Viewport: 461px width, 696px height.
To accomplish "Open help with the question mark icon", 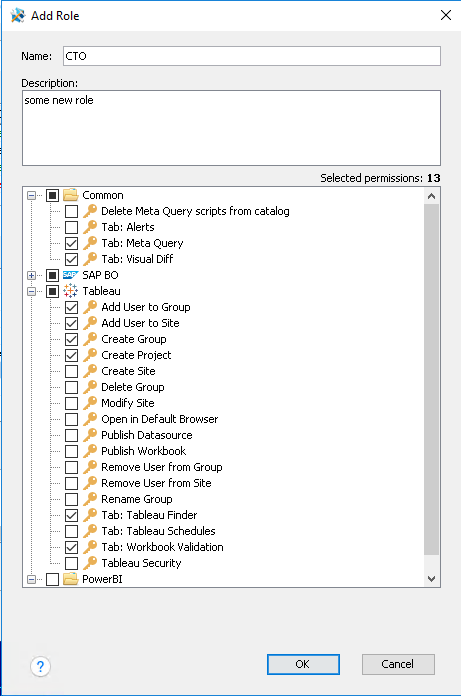I will (x=40, y=666).
